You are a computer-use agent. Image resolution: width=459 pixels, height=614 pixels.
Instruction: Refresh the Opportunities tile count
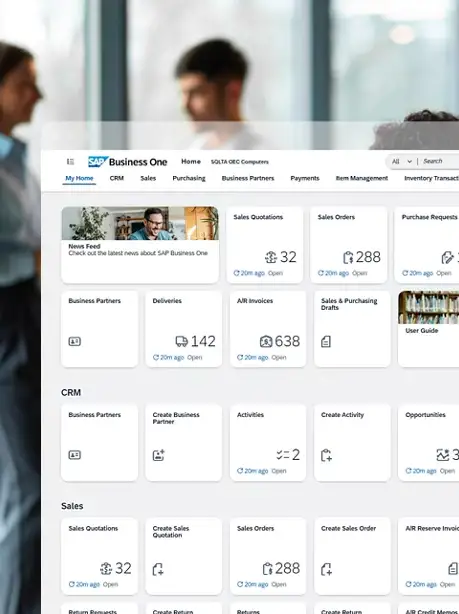[x=408, y=471]
